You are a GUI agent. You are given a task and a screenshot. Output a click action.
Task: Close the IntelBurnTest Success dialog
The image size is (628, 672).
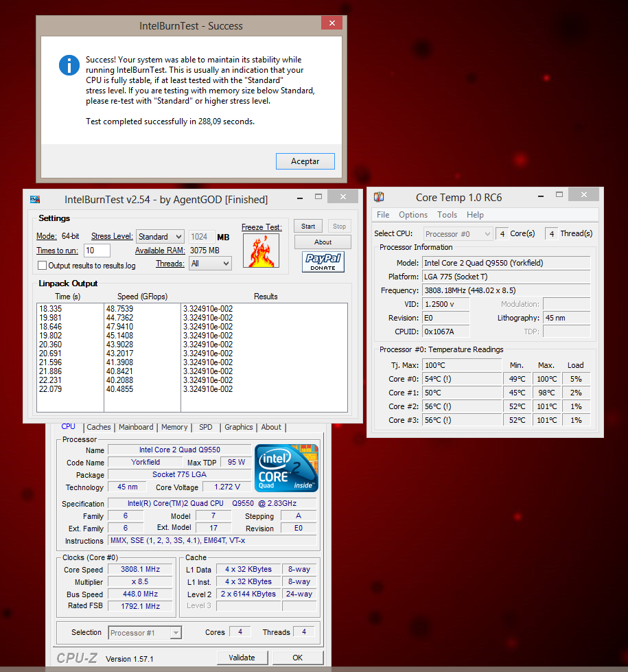(332, 23)
